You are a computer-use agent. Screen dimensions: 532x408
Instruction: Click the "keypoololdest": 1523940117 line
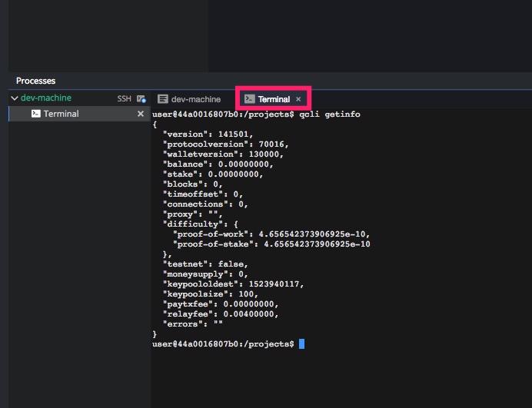pyautogui.click(x=233, y=284)
